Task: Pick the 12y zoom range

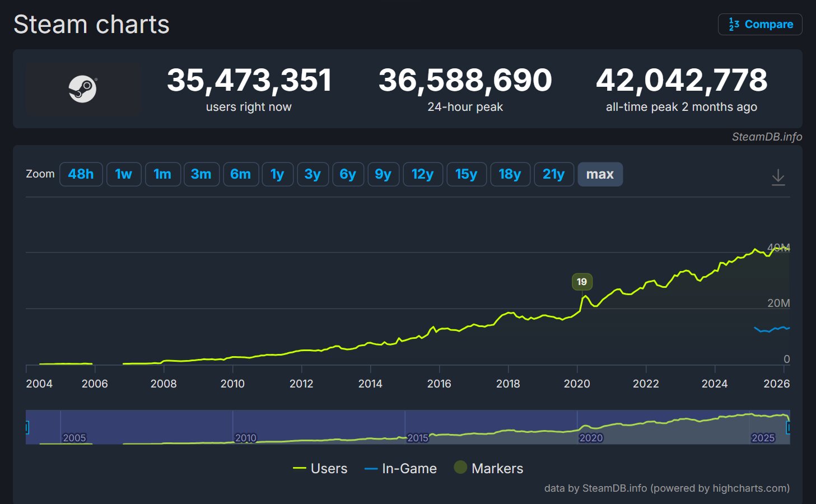Action: pyautogui.click(x=422, y=174)
